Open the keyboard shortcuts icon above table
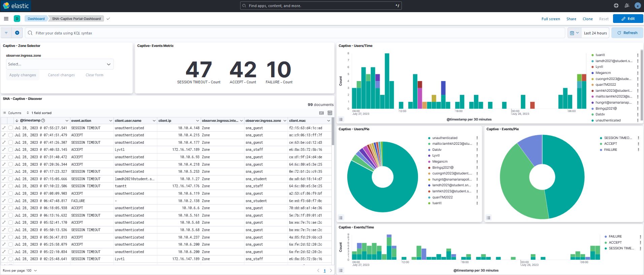The height and width of the screenshot is (275, 644). pos(321,113)
